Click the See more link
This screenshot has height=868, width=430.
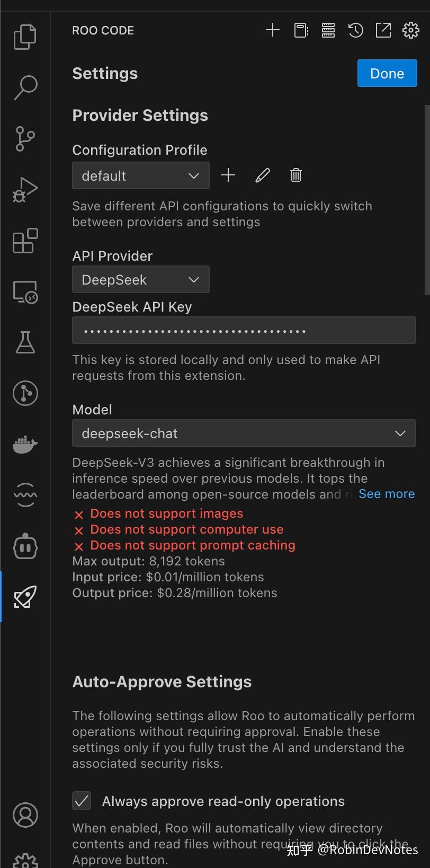click(387, 494)
